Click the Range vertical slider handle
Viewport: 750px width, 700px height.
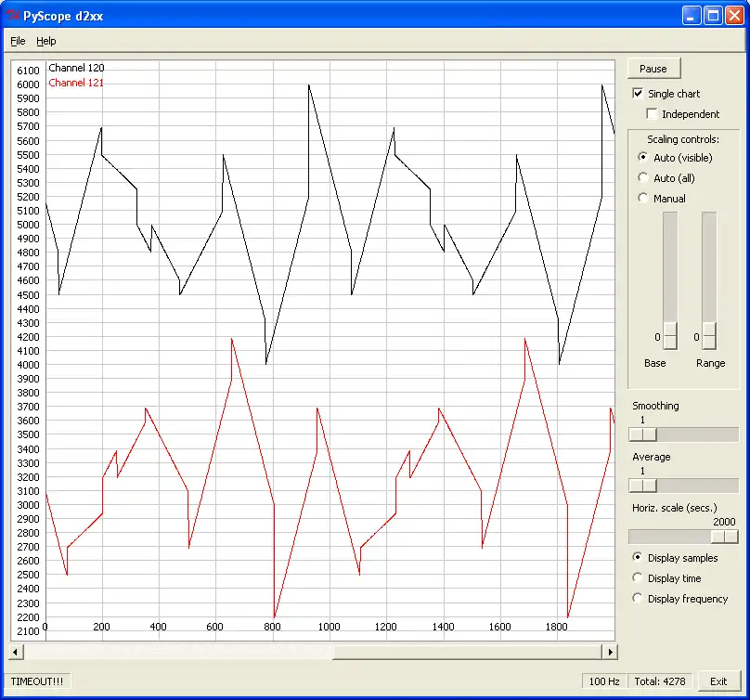tap(709, 336)
